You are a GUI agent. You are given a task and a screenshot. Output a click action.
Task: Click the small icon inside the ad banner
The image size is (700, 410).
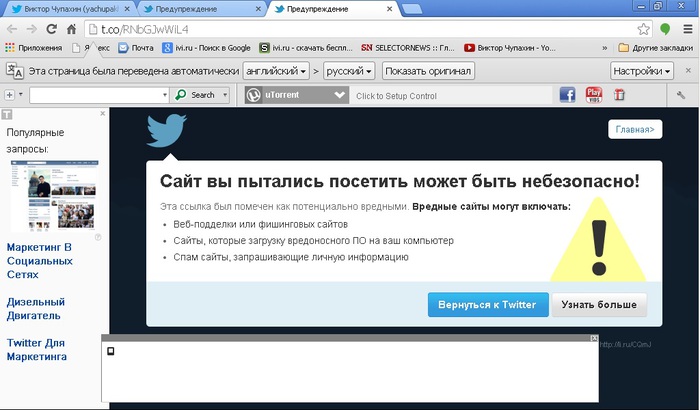111,351
